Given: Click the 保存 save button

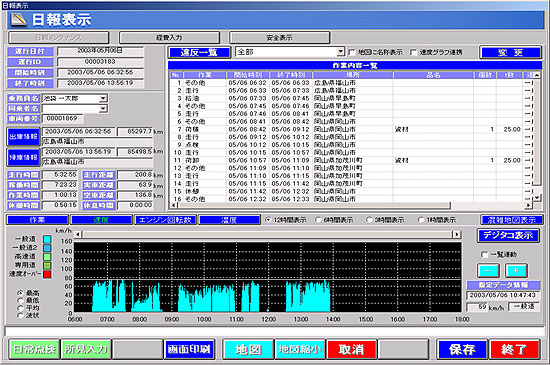Looking at the screenshot, I should pos(462,349).
